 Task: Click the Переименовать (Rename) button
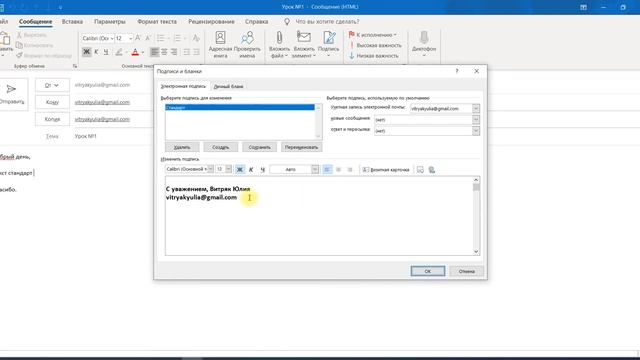pyautogui.click(x=301, y=147)
